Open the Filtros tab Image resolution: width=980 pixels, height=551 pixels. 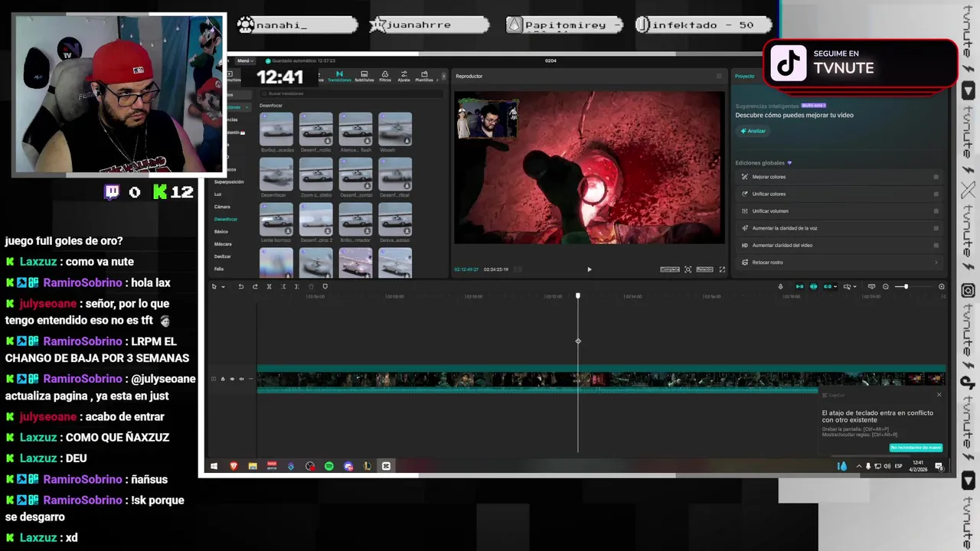coord(385,77)
